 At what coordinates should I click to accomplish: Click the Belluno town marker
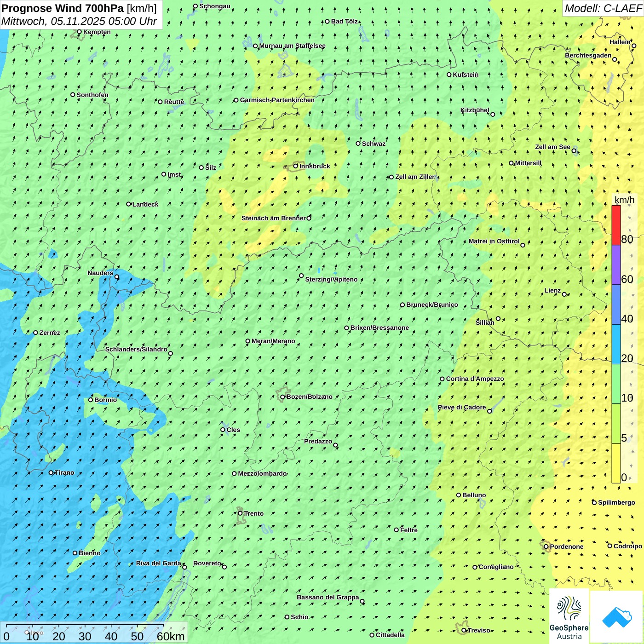tap(459, 495)
